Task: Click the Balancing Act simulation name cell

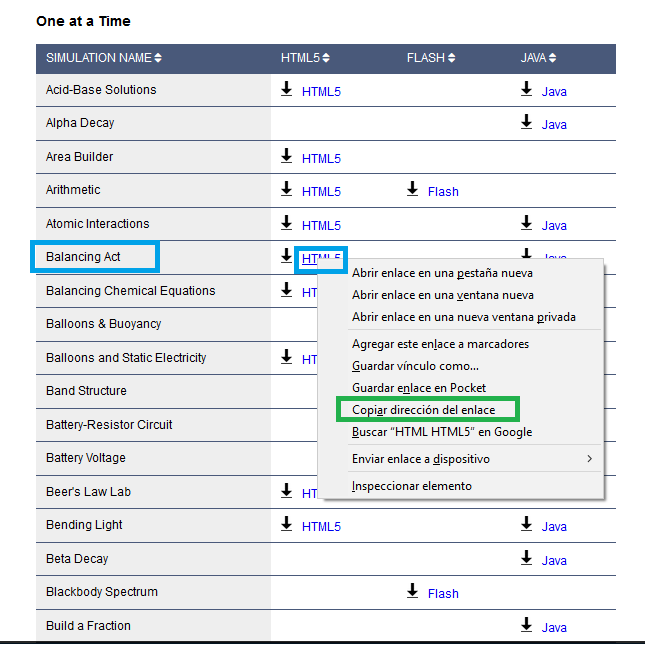Action: point(83,257)
